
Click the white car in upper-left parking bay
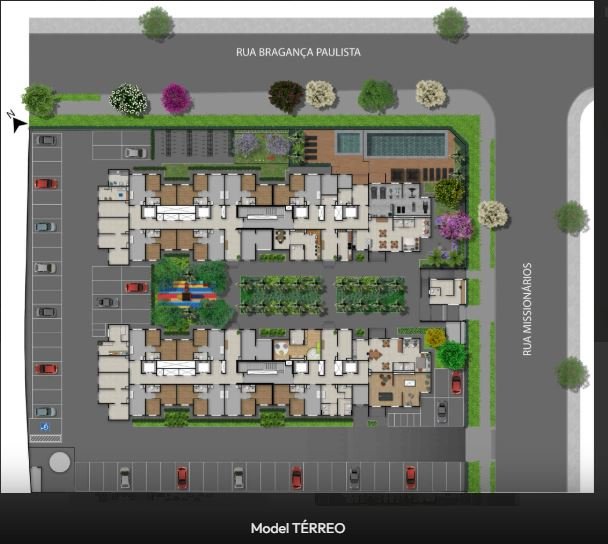tap(135, 152)
